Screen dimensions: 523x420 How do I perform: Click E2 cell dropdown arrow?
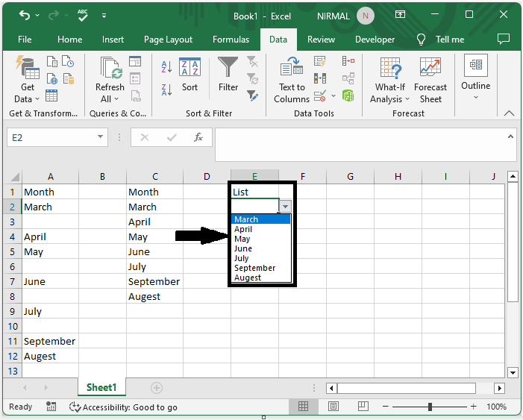[285, 207]
